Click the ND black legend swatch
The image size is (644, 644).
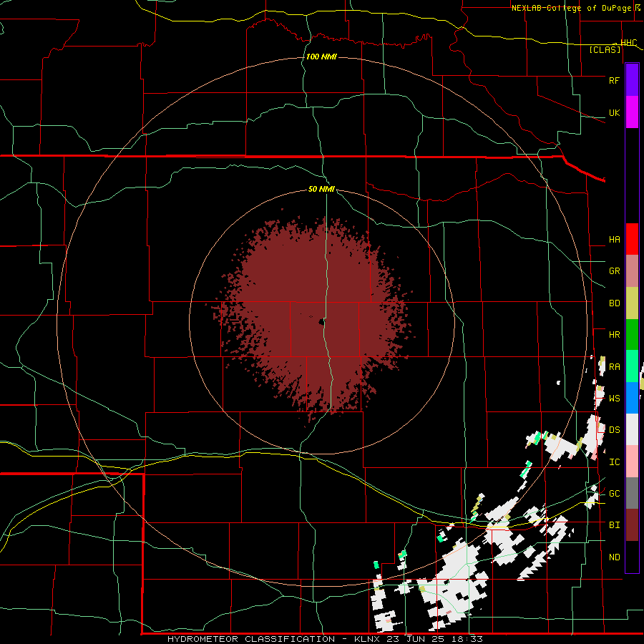tap(632, 557)
